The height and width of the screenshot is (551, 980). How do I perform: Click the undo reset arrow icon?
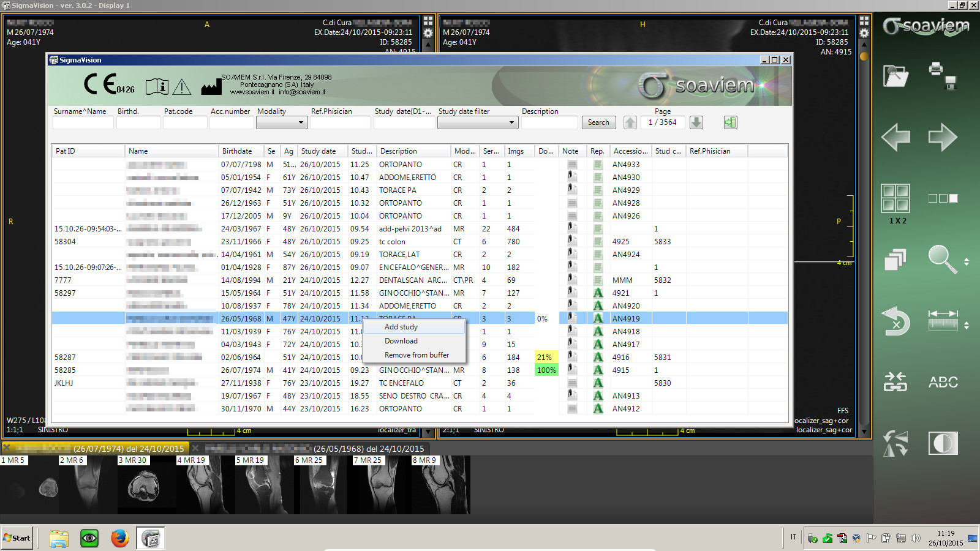tap(895, 321)
